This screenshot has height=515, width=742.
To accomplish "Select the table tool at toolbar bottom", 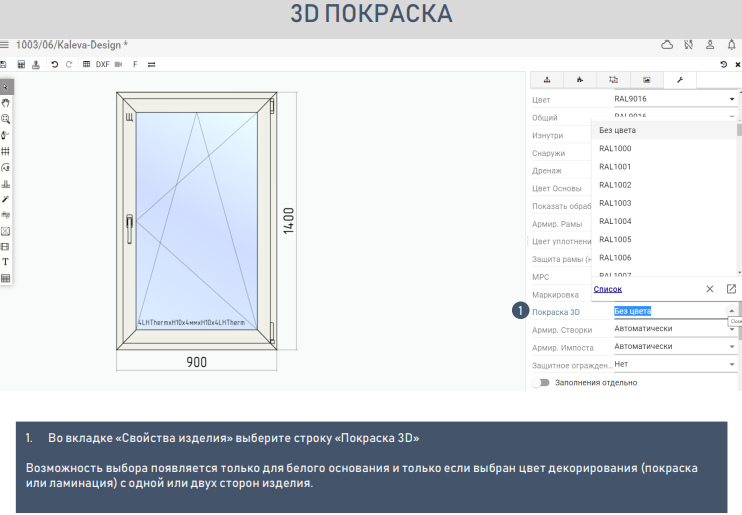I will click(x=6, y=278).
